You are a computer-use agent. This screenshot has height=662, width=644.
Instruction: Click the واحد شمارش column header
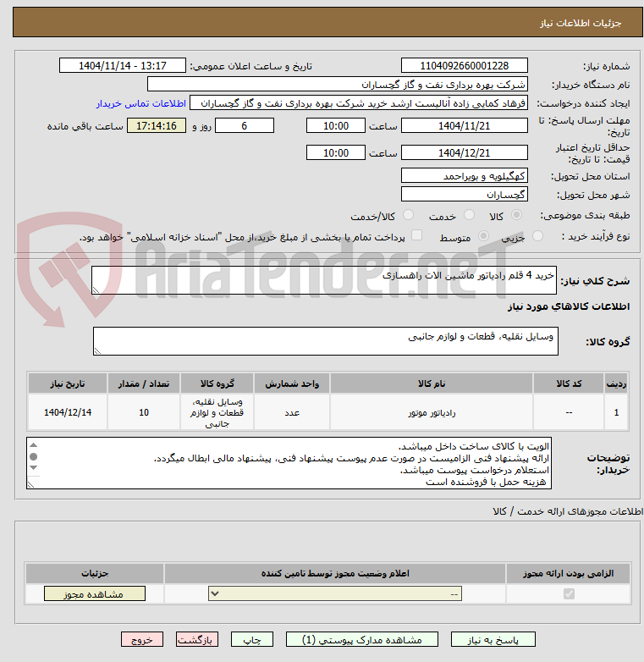pyautogui.click(x=292, y=383)
